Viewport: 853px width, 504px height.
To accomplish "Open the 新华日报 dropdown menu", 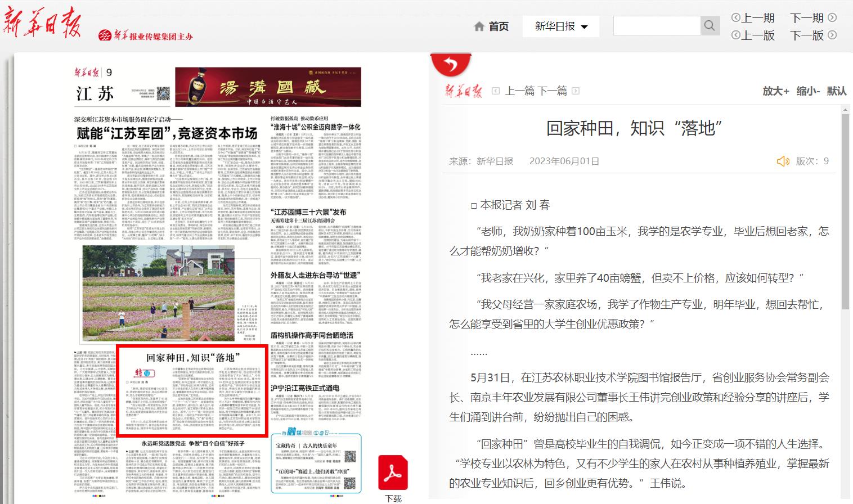I will [560, 26].
